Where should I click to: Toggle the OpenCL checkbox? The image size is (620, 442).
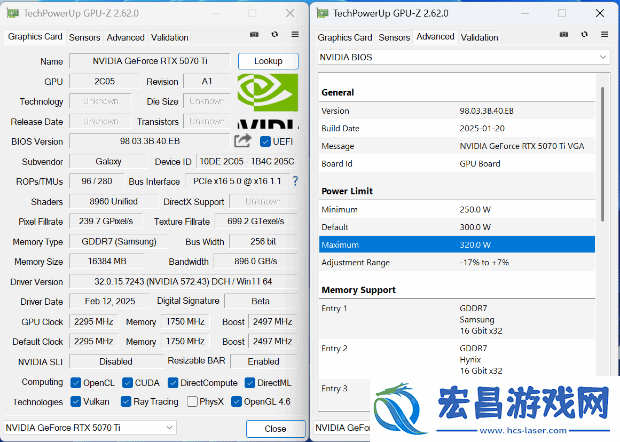point(76,383)
